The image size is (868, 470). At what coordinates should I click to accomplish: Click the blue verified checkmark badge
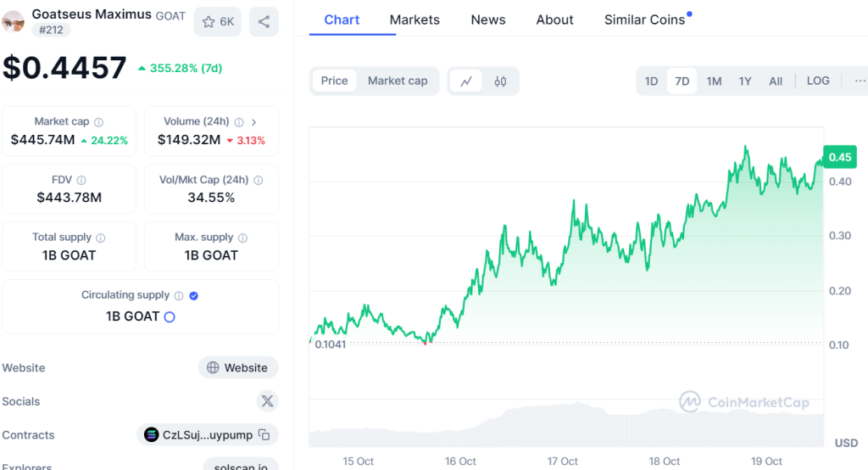pos(194,296)
